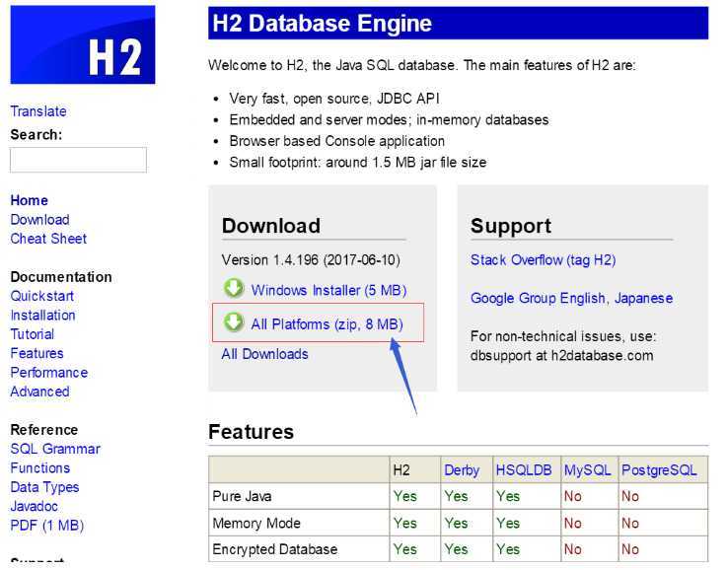Viewport: 728px width, 570px height.
Task: Click the Features section heading
Action: tap(252, 432)
